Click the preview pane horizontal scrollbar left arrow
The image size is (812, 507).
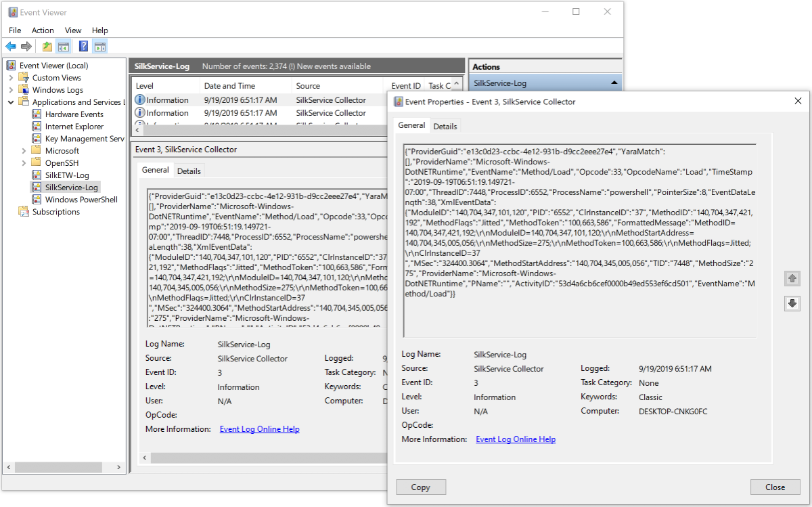point(145,458)
